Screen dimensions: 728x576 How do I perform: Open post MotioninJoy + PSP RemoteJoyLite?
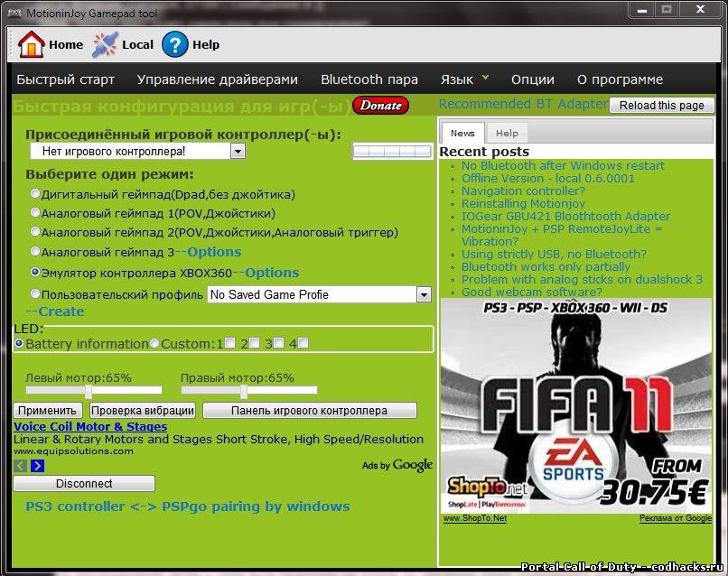point(562,235)
